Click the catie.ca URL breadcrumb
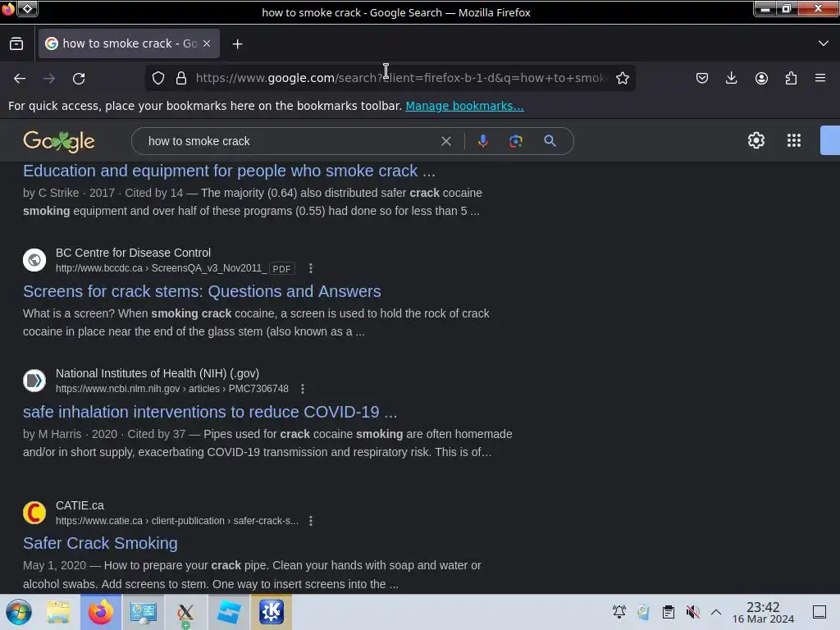 [x=177, y=521]
